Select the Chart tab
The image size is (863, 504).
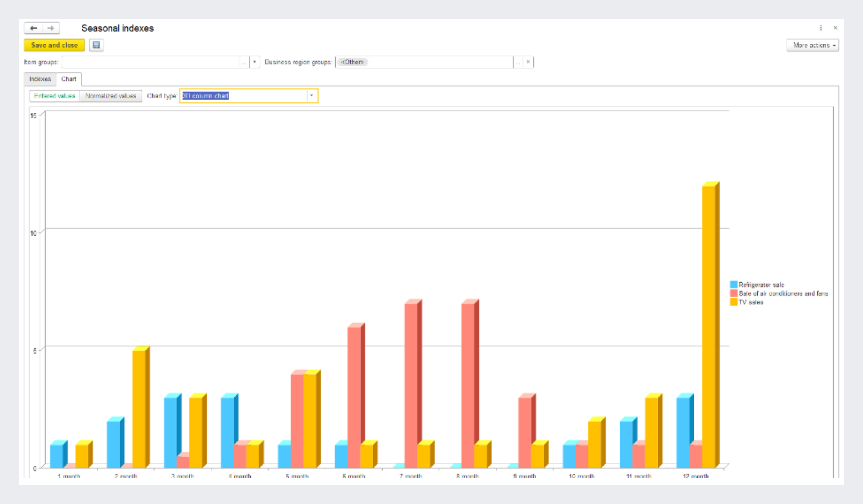coord(69,79)
